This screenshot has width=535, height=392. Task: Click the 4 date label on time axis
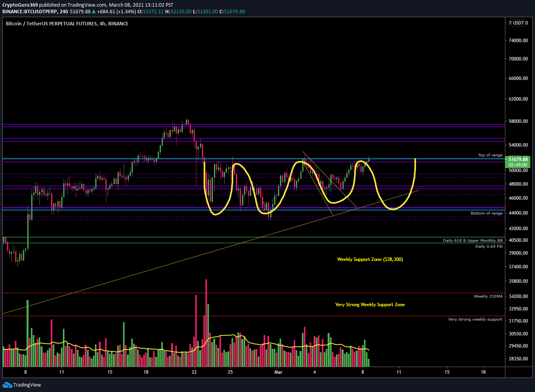click(314, 372)
